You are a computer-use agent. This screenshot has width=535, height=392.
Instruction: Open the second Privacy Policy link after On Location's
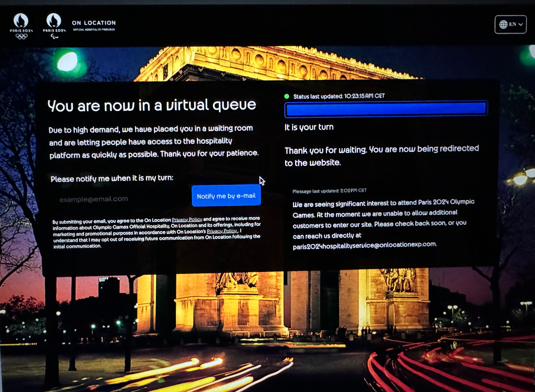[x=222, y=231]
